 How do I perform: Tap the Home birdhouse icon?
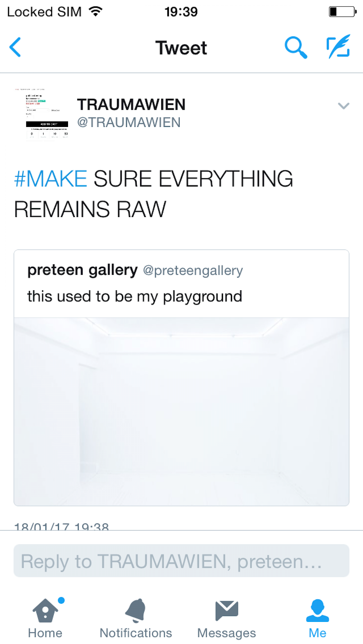pyautogui.click(x=45, y=610)
